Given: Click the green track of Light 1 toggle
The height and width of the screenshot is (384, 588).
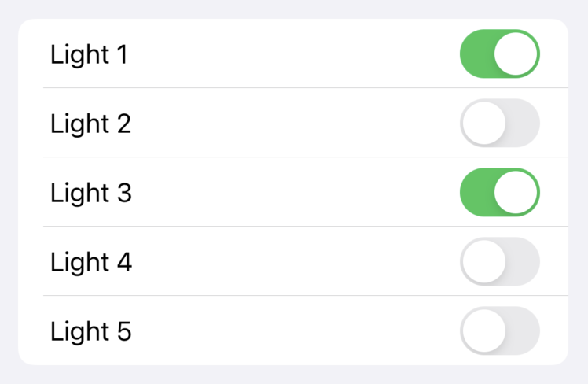Looking at the screenshot, I should coord(476,54).
